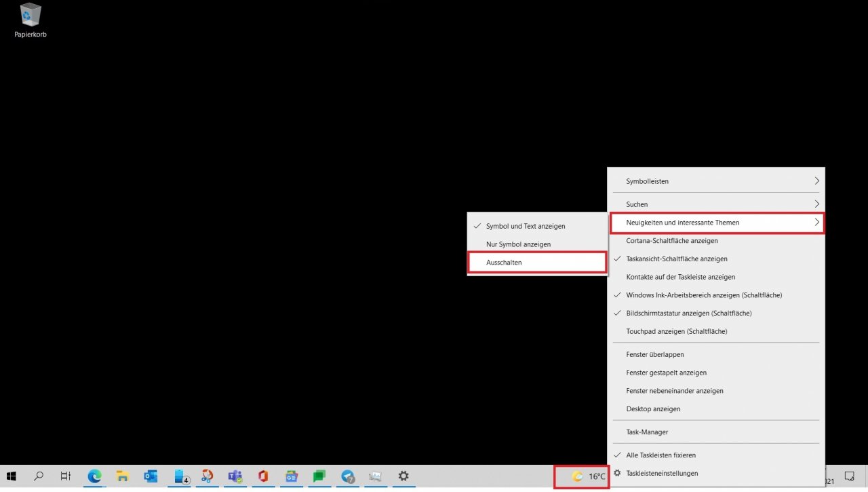Viewport: 868px width, 492px height.
Task: Open the Windows Start menu
Action: click(11, 476)
